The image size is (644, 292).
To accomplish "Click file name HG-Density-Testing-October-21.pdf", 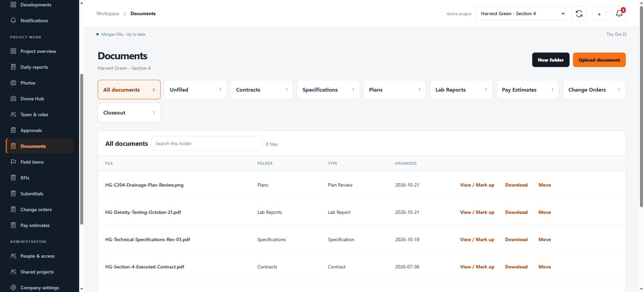I will point(143,212).
